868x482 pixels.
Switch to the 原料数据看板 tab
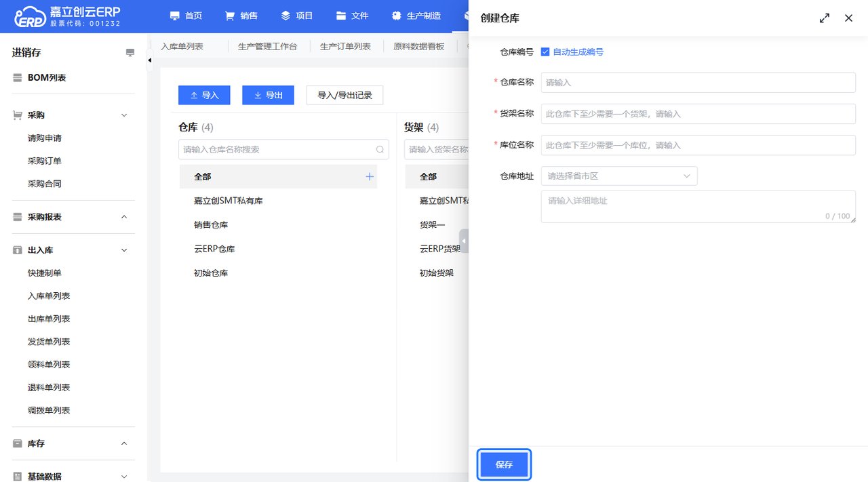pyautogui.click(x=419, y=47)
